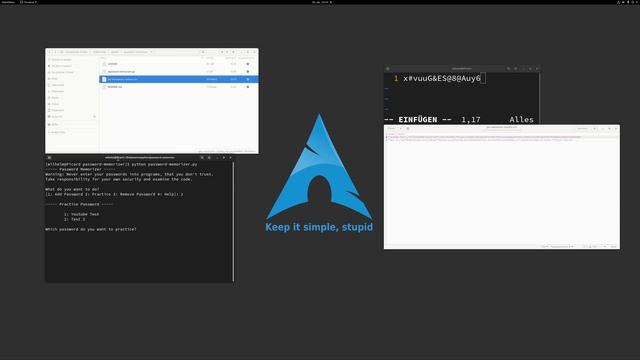Star the LICENSE file row
Viewport: 640px width, 360px height.
(x=248, y=64)
